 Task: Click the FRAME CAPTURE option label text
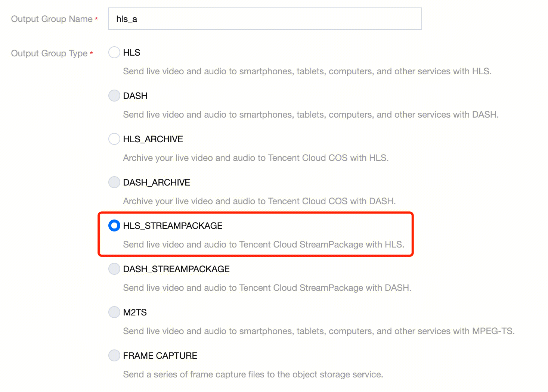pyautogui.click(x=160, y=356)
